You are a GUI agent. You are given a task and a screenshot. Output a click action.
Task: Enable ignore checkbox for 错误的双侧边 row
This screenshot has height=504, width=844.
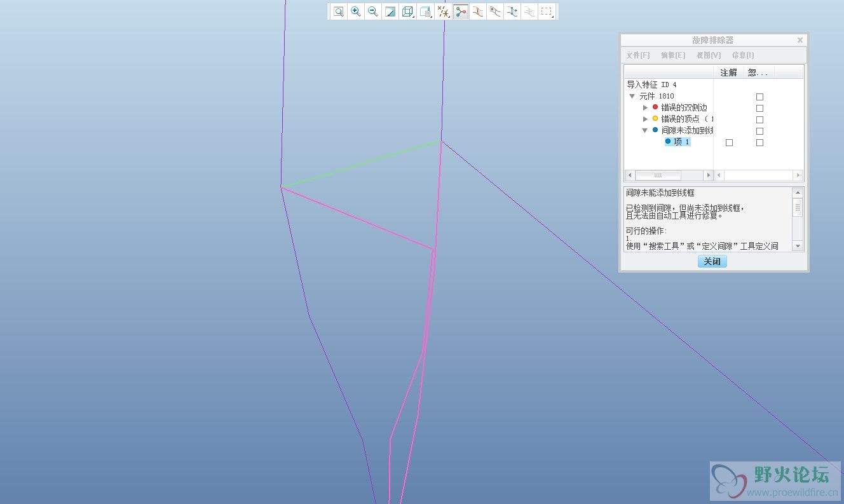(x=759, y=108)
